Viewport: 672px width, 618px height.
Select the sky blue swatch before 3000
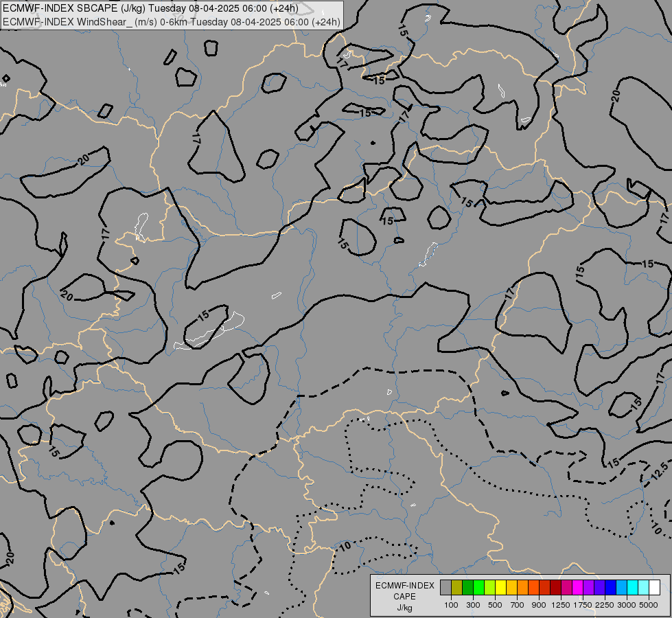click(x=621, y=588)
